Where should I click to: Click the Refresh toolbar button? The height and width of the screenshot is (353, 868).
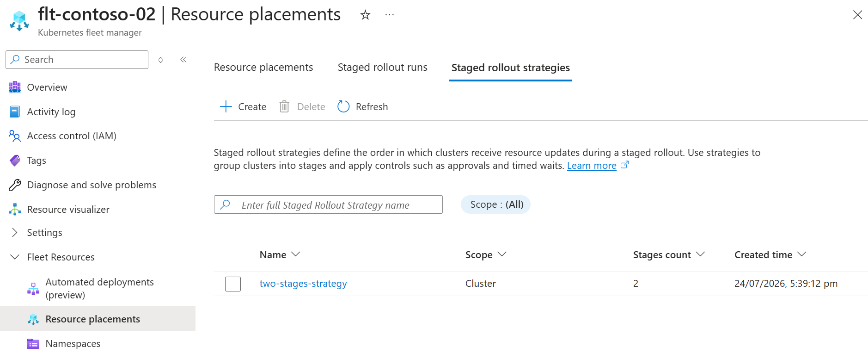click(363, 106)
